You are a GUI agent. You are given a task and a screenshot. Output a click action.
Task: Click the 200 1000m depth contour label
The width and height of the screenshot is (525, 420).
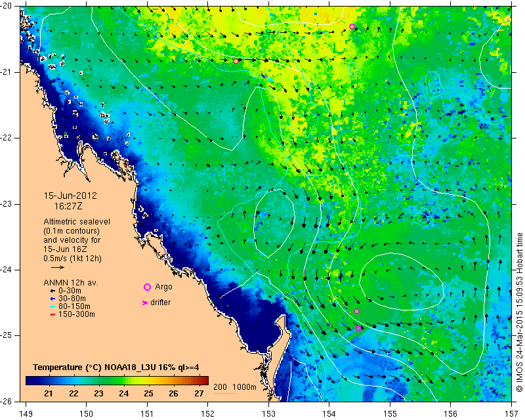(x=235, y=387)
